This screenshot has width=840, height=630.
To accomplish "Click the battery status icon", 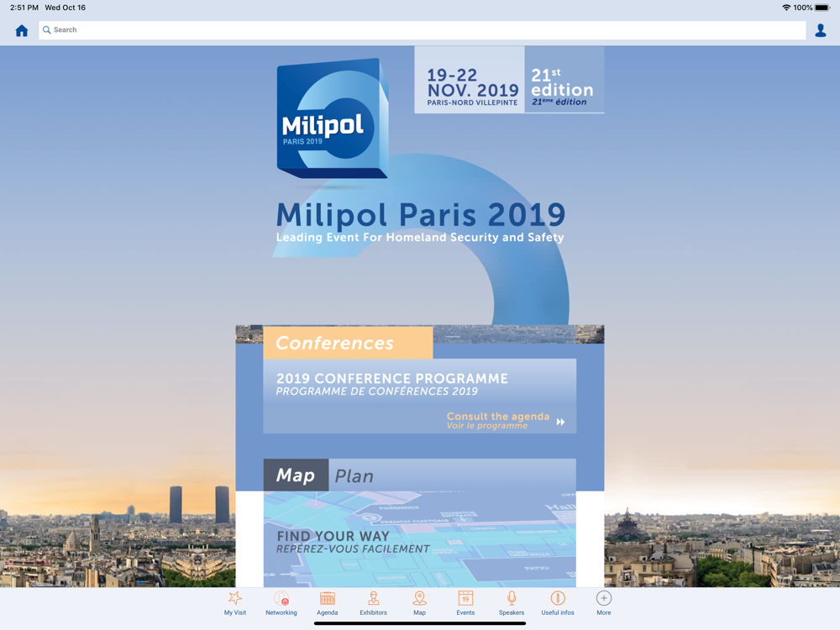I will [823, 8].
